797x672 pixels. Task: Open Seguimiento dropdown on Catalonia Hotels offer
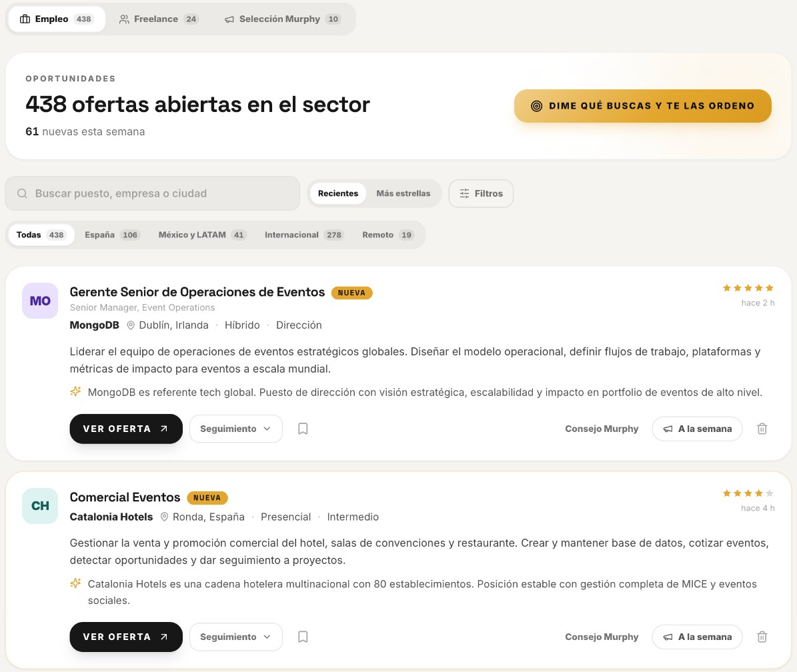coord(236,637)
